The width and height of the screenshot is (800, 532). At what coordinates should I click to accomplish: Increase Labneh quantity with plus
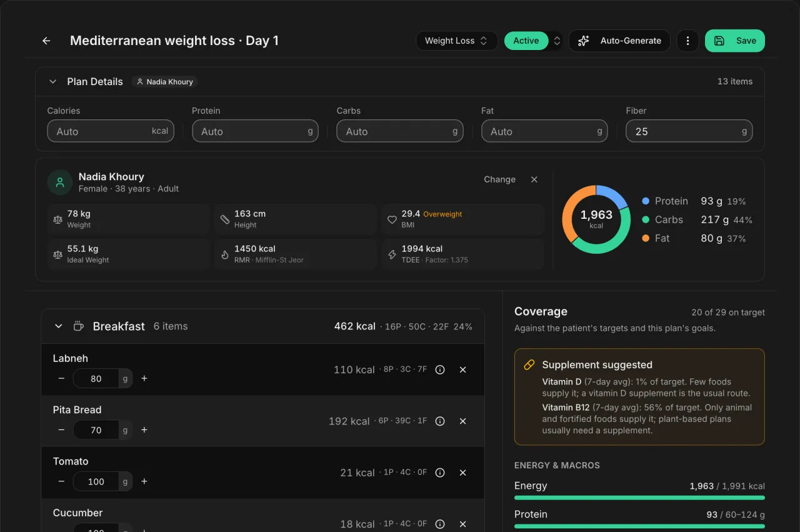[x=144, y=378]
